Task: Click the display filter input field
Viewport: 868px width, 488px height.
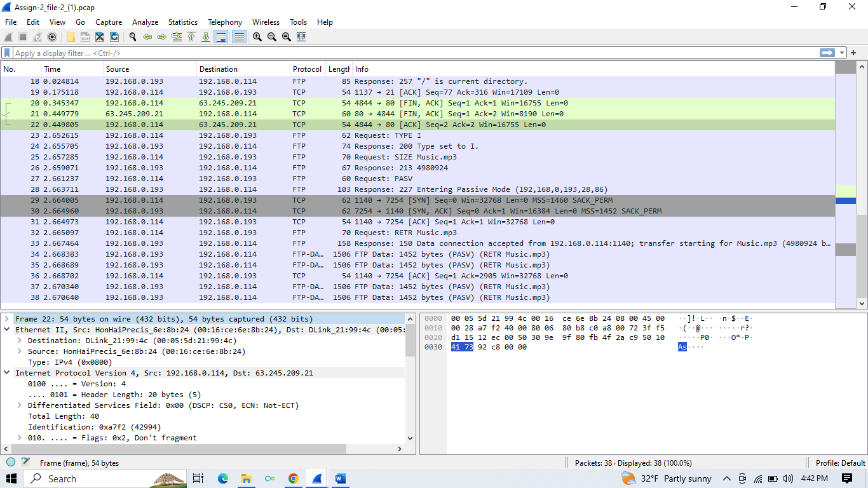Action: click(413, 53)
